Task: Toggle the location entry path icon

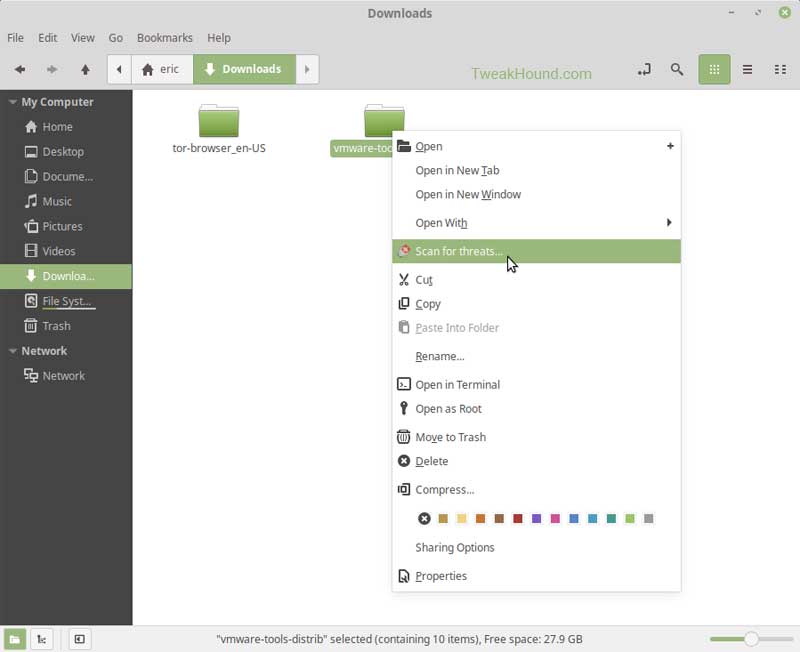Action: click(x=644, y=69)
